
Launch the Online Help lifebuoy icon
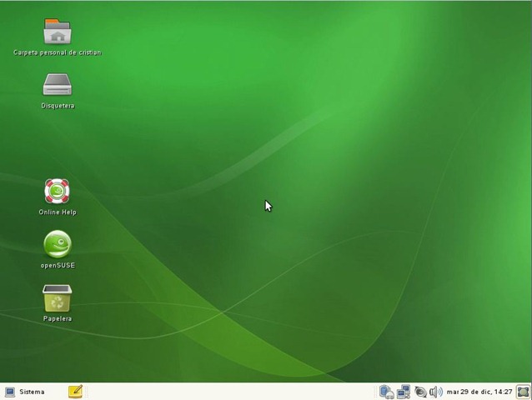[x=57, y=191]
